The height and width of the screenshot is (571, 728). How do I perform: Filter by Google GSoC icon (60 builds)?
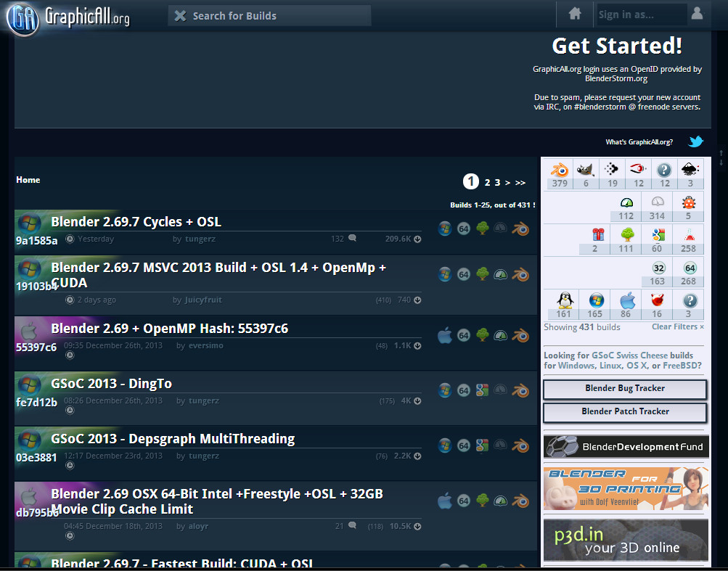[x=658, y=235]
